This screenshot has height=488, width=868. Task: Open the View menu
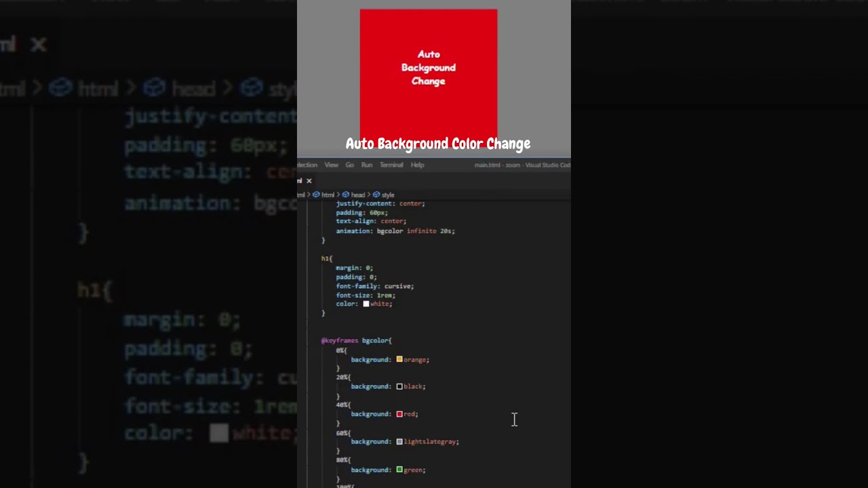click(x=331, y=165)
